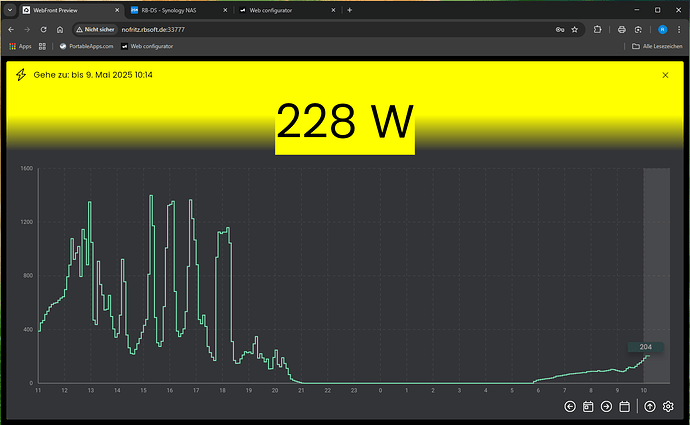The width and height of the screenshot is (690, 425).
Task: Close the RB-DS Synology NAS tab
Action: (x=225, y=10)
